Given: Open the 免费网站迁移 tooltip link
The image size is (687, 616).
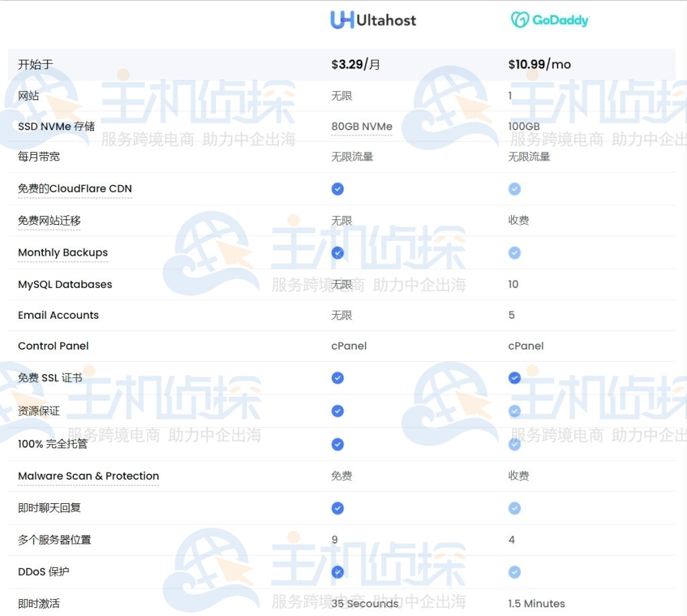Looking at the screenshot, I should [x=49, y=220].
